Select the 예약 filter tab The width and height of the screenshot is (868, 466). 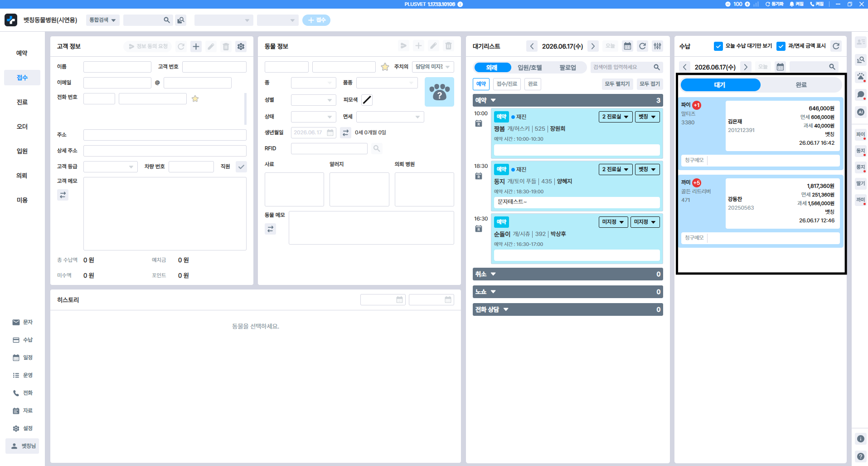[481, 84]
